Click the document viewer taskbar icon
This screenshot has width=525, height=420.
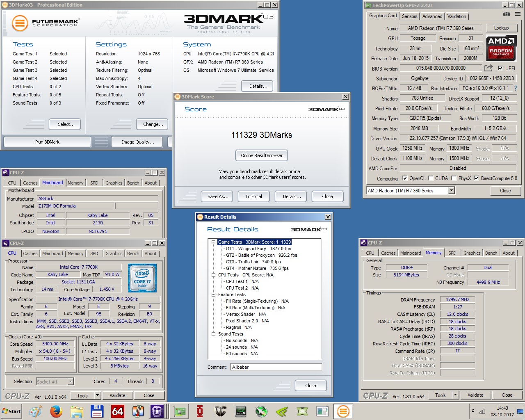(x=322, y=411)
